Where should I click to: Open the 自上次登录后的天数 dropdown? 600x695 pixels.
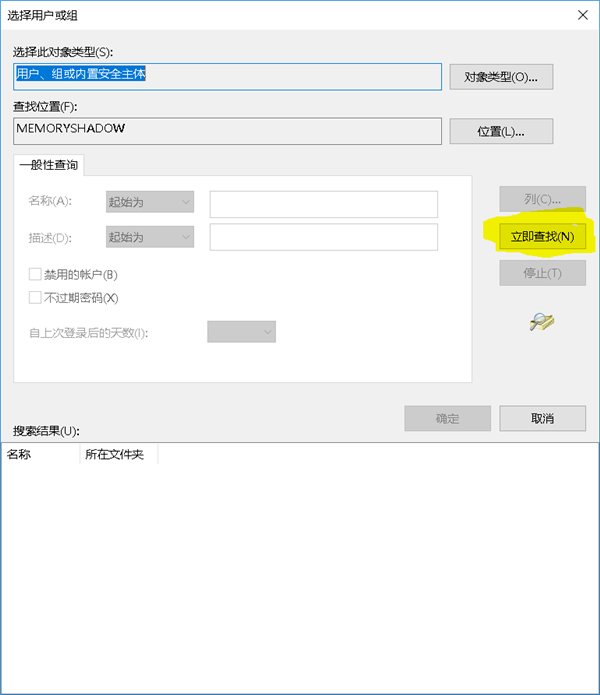241,332
